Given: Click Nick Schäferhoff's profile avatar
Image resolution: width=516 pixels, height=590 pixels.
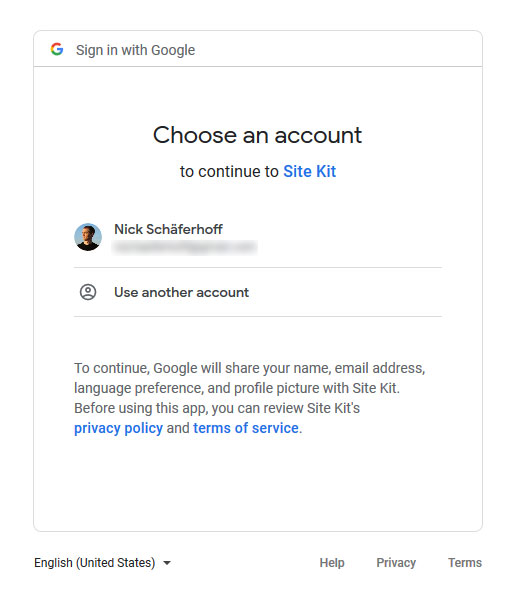Looking at the screenshot, I should pos(88,237).
